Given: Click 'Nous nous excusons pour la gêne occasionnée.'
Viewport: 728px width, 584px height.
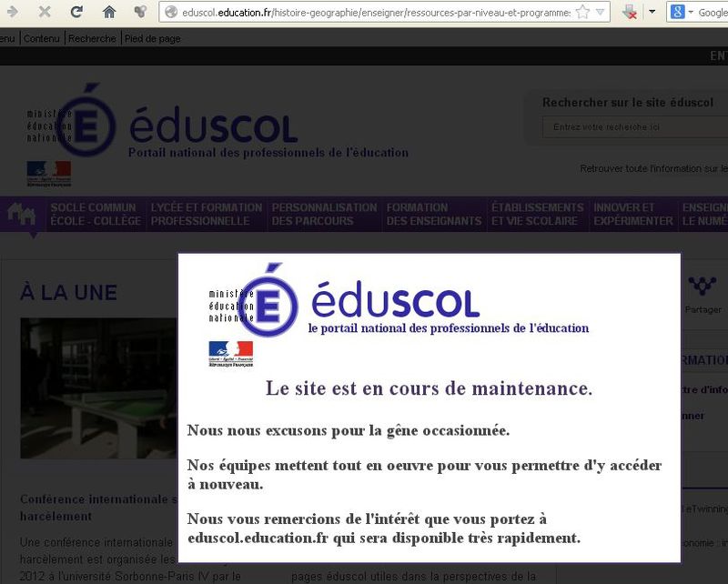Looking at the screenshot, I should tap(349, 430).
